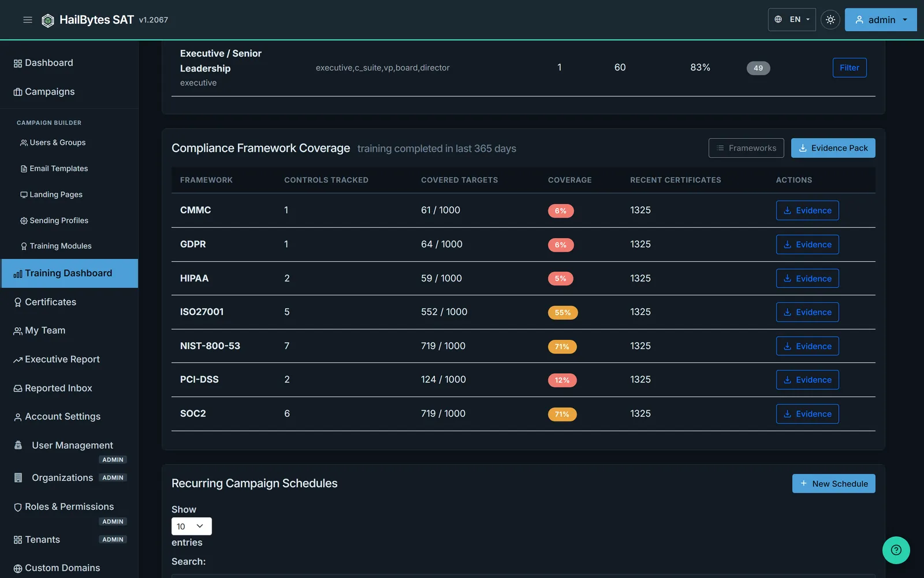Click the Tenants grid icon

pos(18,540)
